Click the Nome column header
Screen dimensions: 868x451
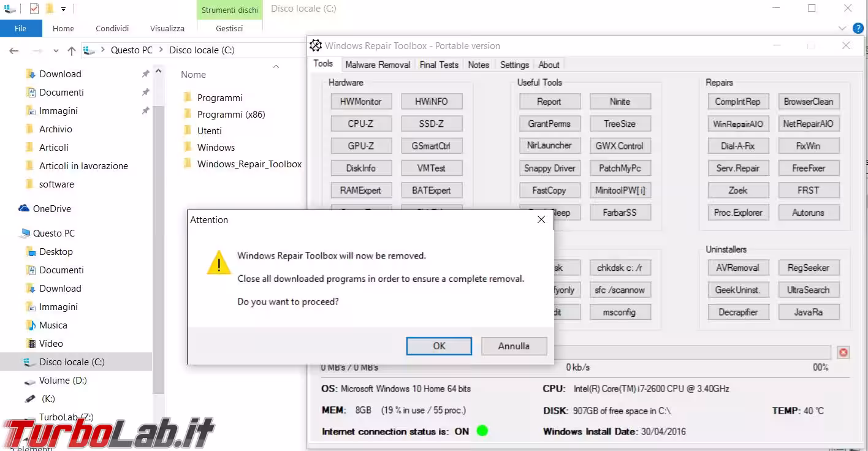point(194,75)
